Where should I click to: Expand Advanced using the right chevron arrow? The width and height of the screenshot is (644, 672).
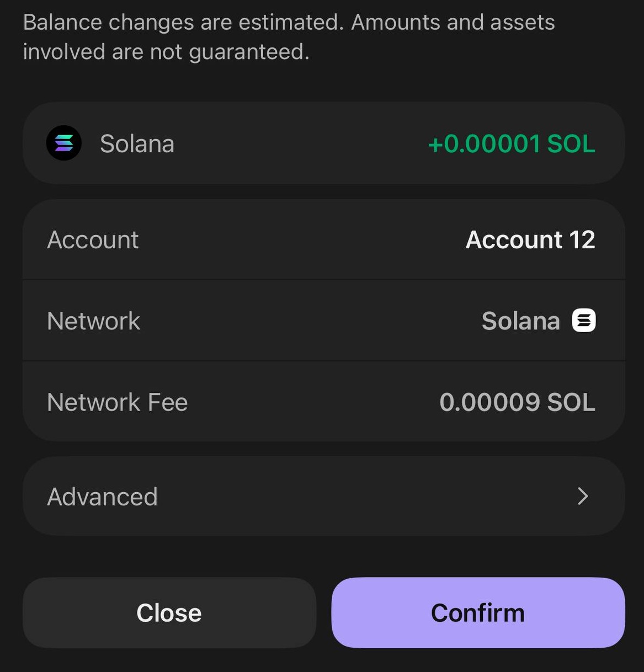pyautogui.click(x=583, y=497)
